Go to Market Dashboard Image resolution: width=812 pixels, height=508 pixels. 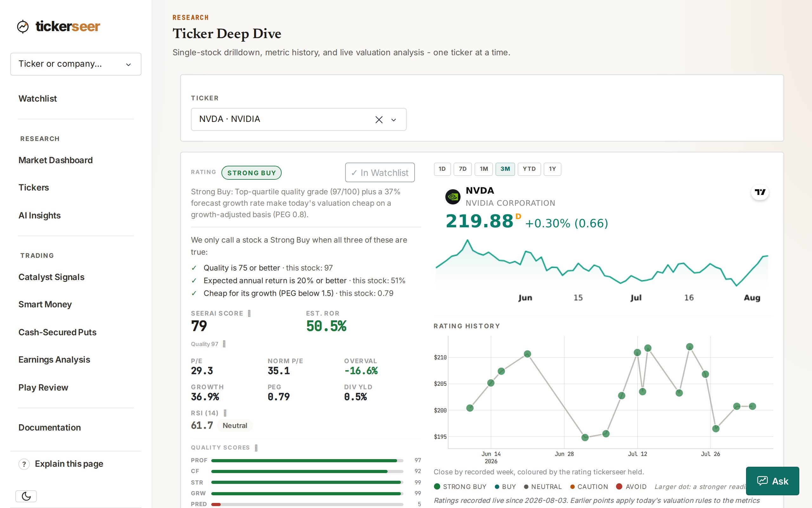click(56, 160)
